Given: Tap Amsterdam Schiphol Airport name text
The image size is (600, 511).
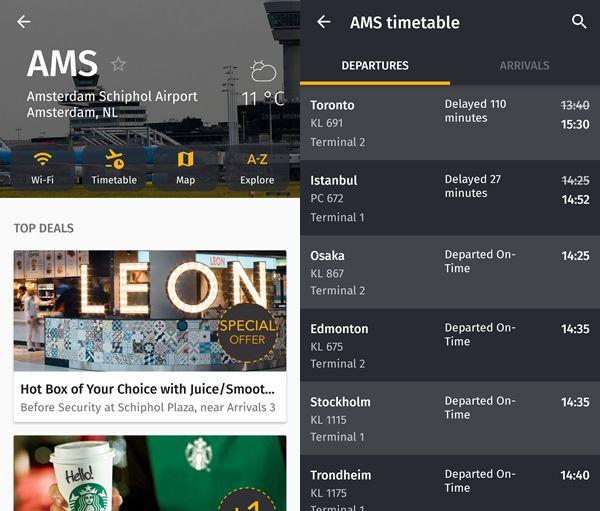Looking at the screenshot, I should pyautogui.click(x=112, y=96).
